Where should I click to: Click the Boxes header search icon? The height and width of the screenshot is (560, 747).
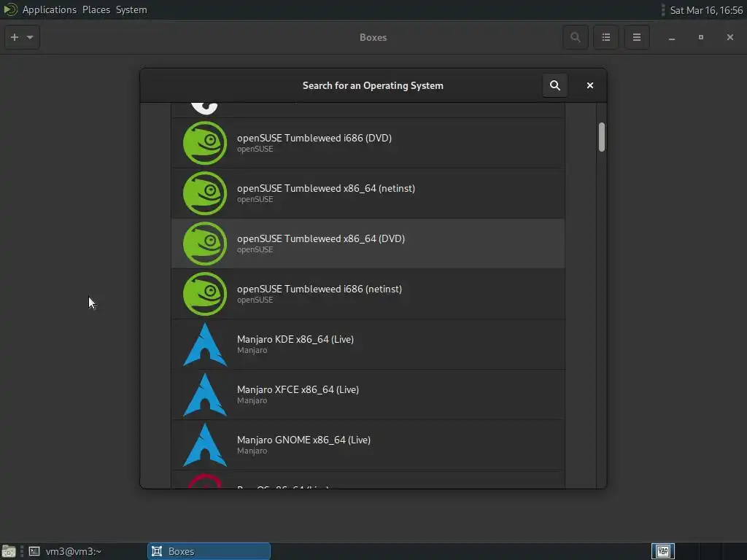(576, 37)
